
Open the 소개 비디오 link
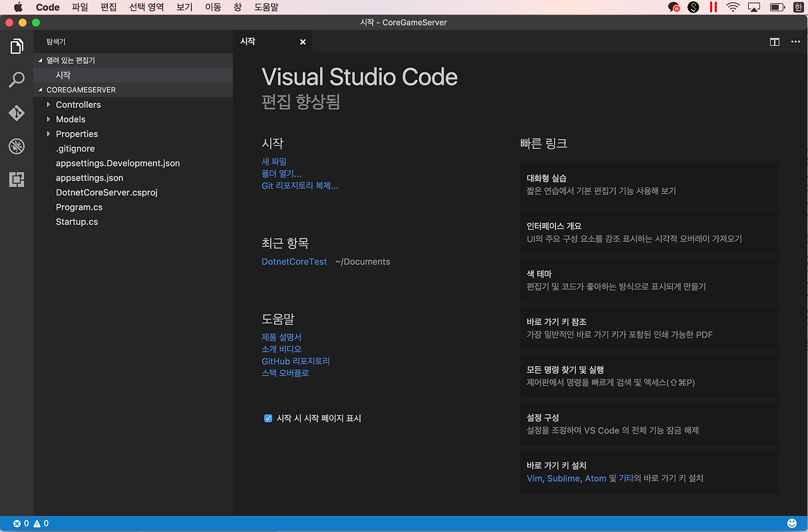(x=282, y=349)
